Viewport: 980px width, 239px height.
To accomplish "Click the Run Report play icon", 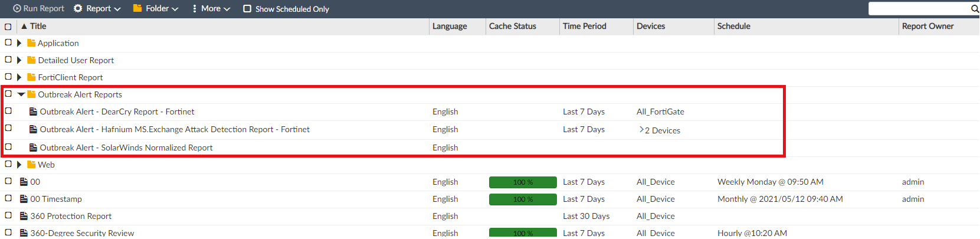I will click(x=17, y=9).
